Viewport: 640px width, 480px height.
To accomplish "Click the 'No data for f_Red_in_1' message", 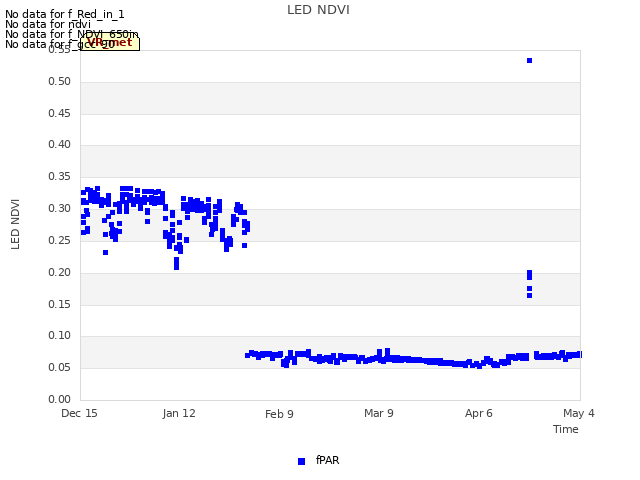I will (x=64, y=15).
